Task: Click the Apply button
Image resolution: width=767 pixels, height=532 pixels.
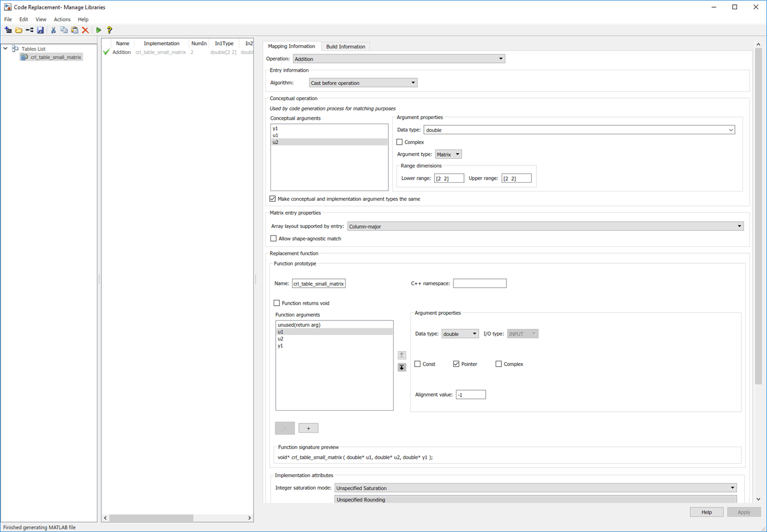Action: 744,512
